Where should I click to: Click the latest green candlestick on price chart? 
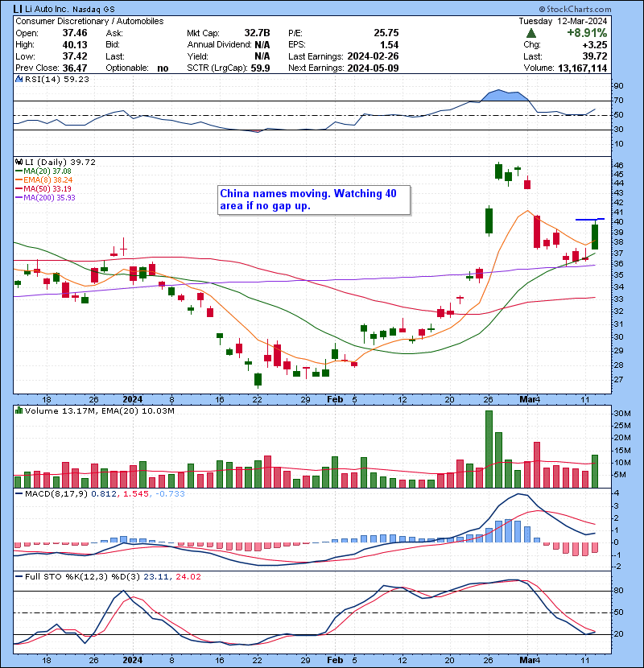click(595, 237)
